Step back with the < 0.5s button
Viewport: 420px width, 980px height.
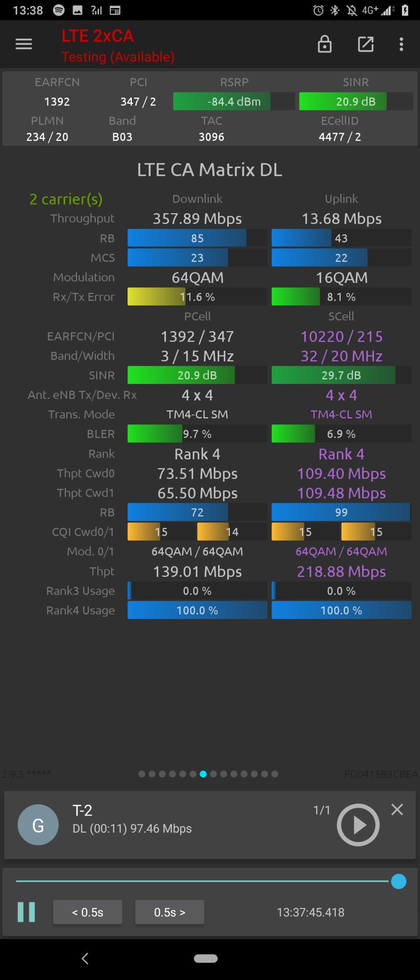pos(88,912)
